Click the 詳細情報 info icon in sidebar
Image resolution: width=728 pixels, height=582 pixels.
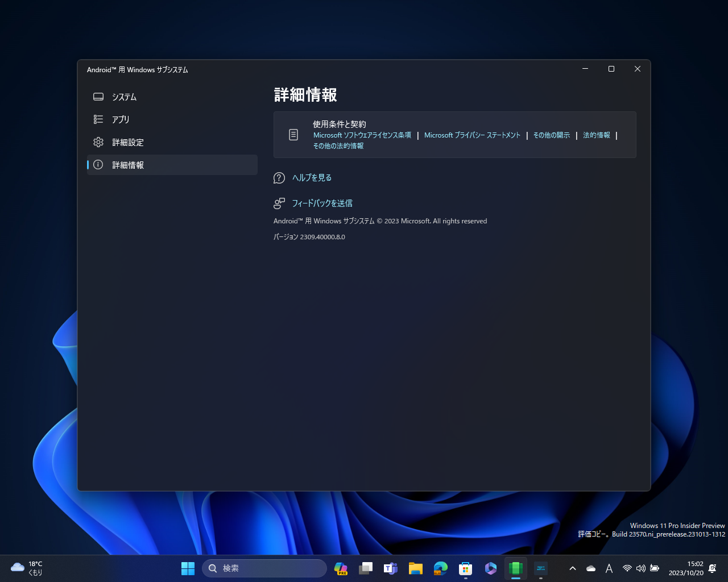pos(98,165)
